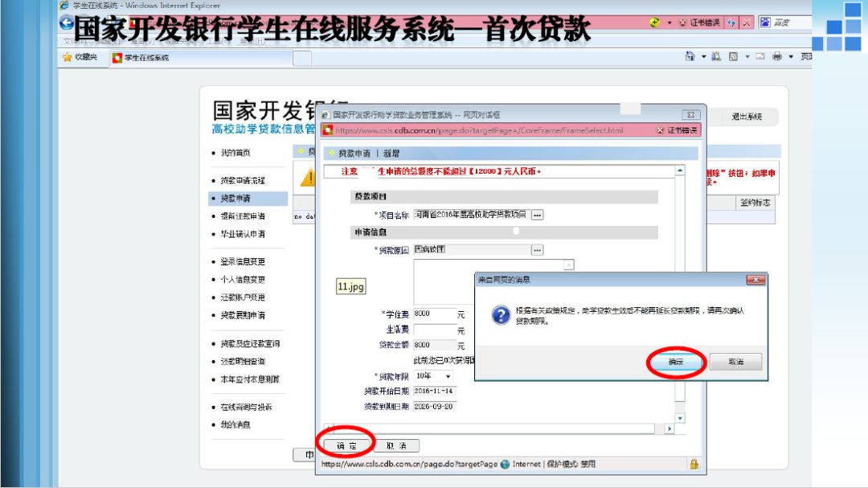Click the blue question mark icon
This screenshot has width=868, height=488.
501,315
